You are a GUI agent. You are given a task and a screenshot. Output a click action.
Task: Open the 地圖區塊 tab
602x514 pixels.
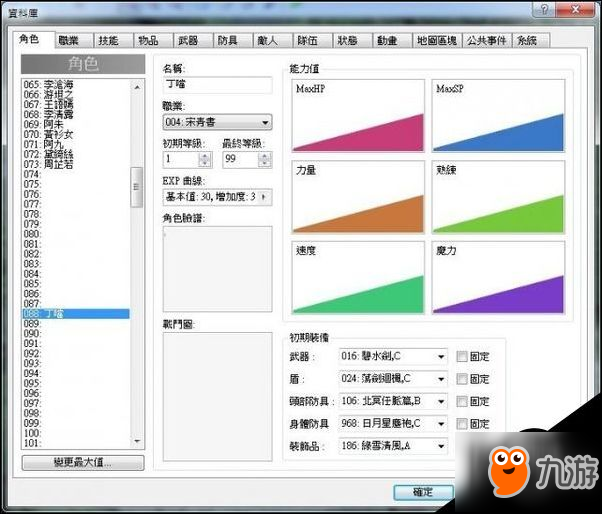click(x=437, y=40)
